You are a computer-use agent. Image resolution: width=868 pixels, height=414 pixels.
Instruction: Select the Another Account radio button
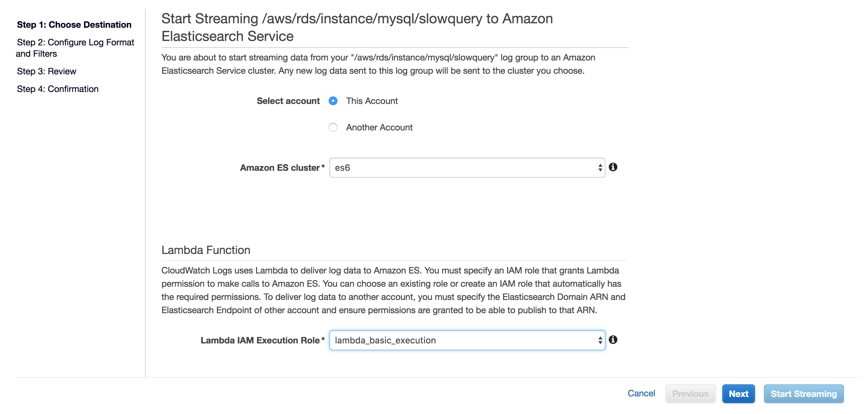tap(333, 127)
